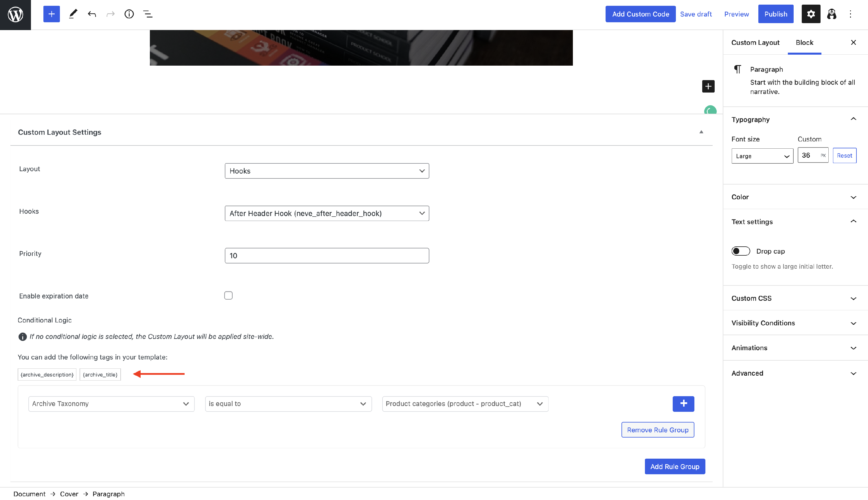Screen dimensions: 868x500
Task: Open the block inserter
Action: 52,14
